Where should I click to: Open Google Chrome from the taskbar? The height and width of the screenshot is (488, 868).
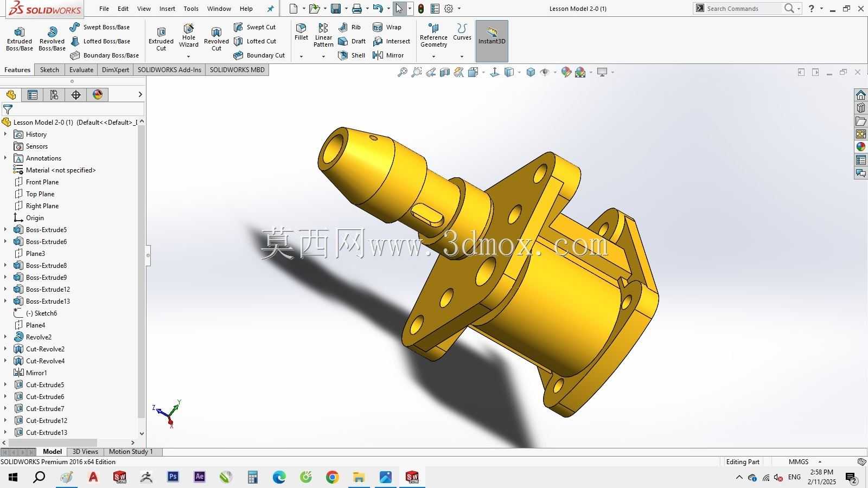(333, 477)
